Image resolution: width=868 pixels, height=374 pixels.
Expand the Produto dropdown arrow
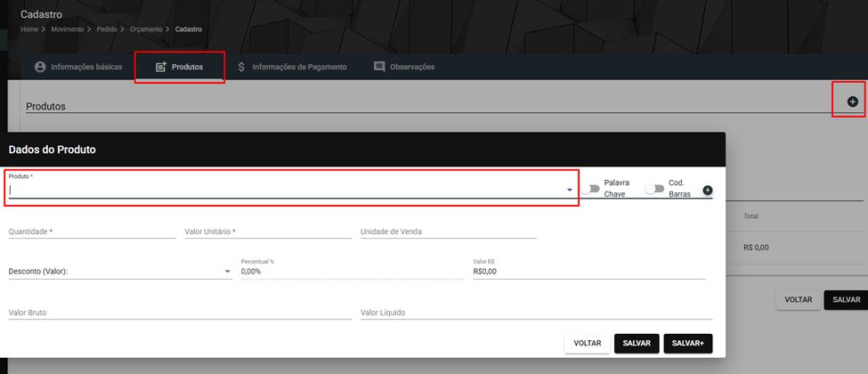coord(569,190)
